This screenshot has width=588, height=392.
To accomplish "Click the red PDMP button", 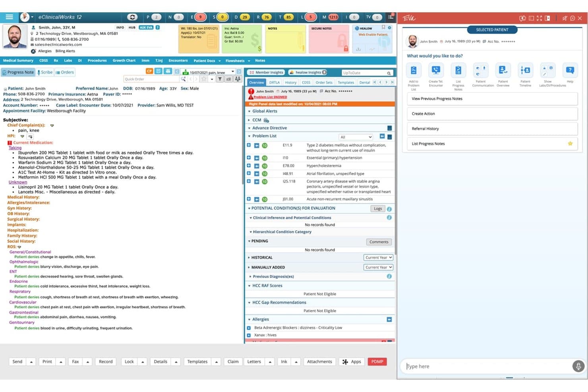I will pyautogui.click(x=377, y=361).
